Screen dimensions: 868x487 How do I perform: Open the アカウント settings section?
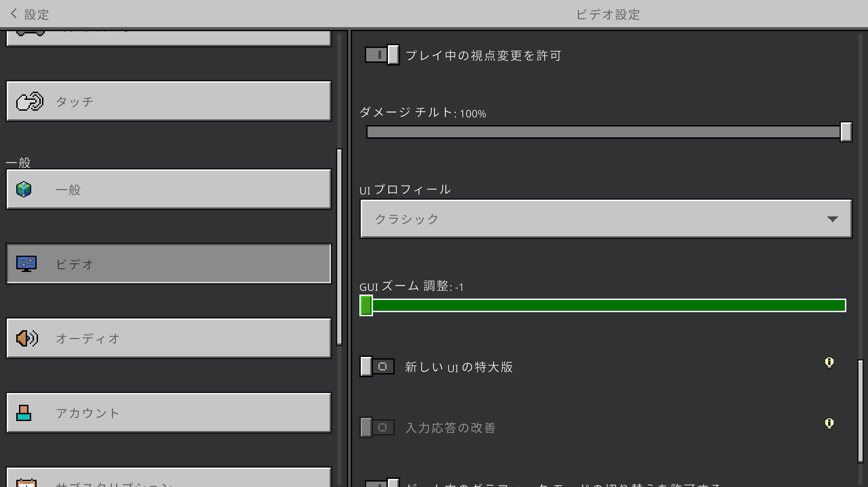pyautogui.click(x=169, y=413)
